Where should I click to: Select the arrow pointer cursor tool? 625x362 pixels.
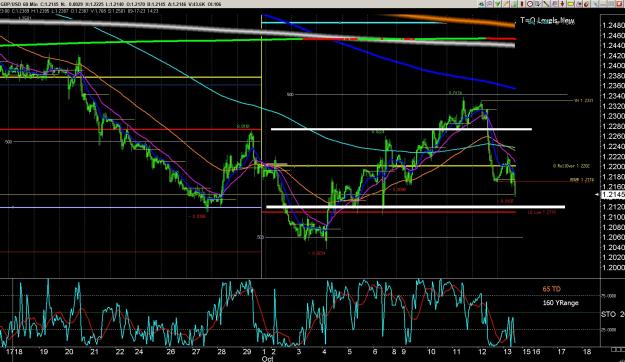click(538, 4)
